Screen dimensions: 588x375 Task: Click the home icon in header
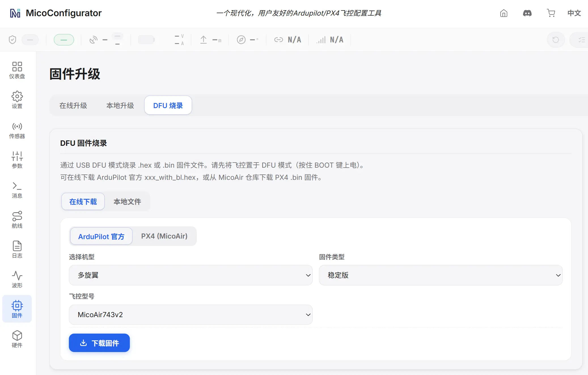click(504, 13)
